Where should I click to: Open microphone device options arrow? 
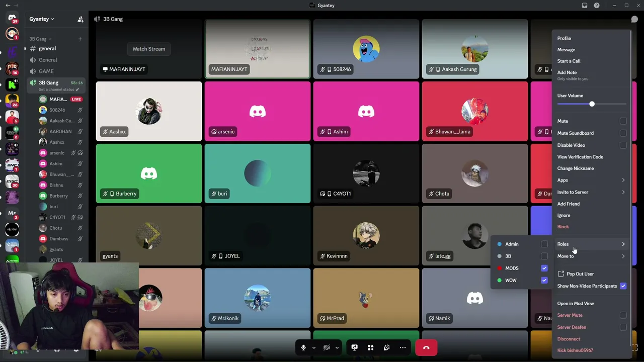(x=314, y=347)
